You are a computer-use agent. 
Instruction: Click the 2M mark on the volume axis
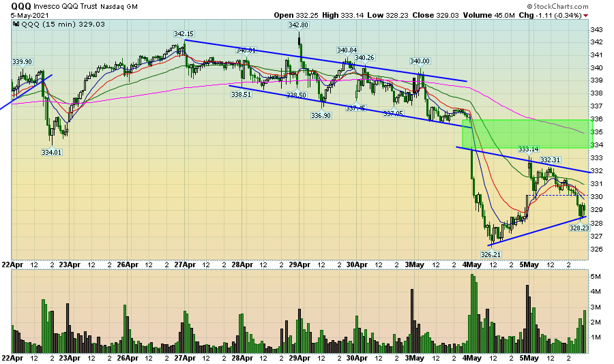coord(596,322)
